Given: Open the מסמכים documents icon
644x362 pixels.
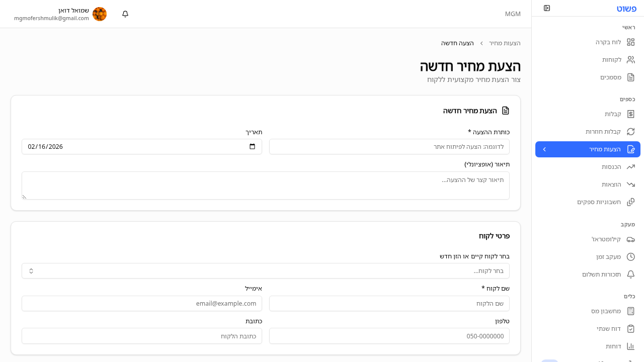Looking at the screenshot, I should coord(631,77).
